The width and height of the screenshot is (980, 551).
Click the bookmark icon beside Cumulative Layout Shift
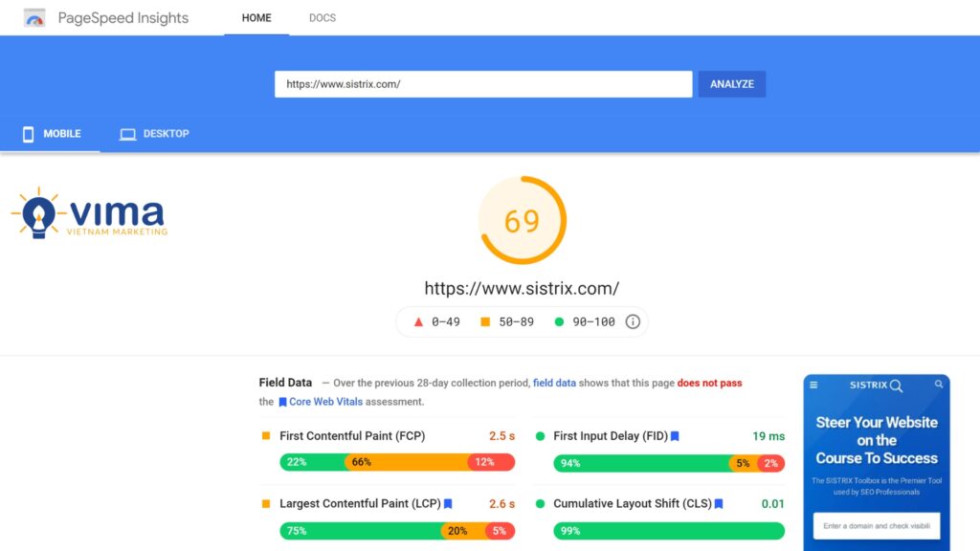click(719, 504)
